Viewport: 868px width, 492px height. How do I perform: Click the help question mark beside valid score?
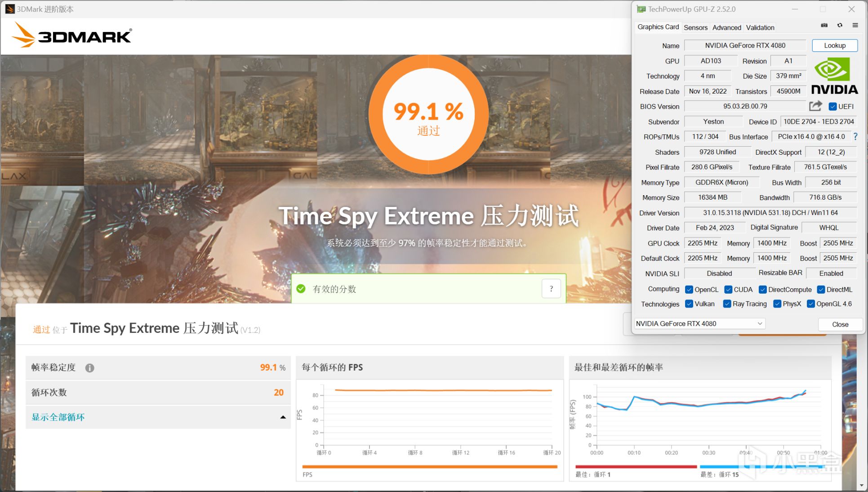[551, 289]
